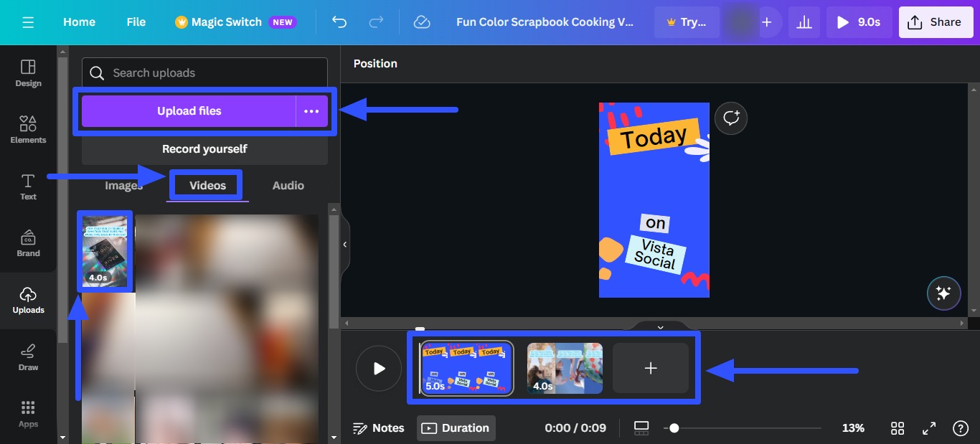This screenshot has width=980, height=444.
Task: Switch to the Audio tab
Action: click(x=288, y=186)
